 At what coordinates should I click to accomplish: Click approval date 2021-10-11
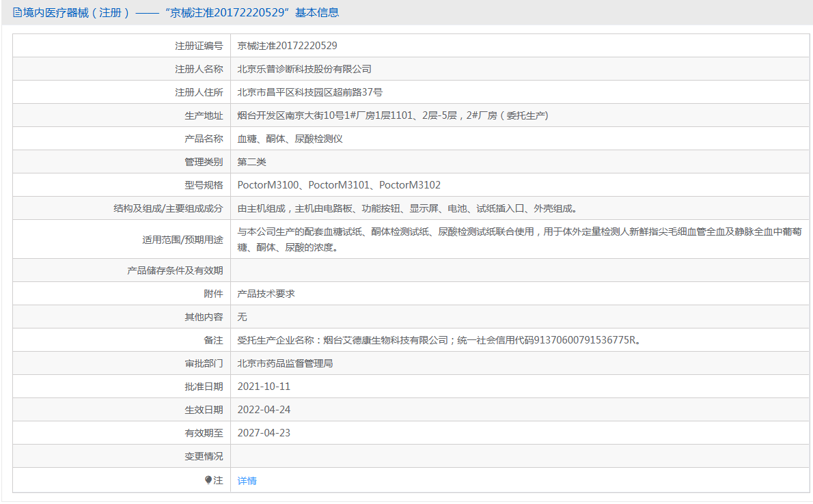[264, 387]
